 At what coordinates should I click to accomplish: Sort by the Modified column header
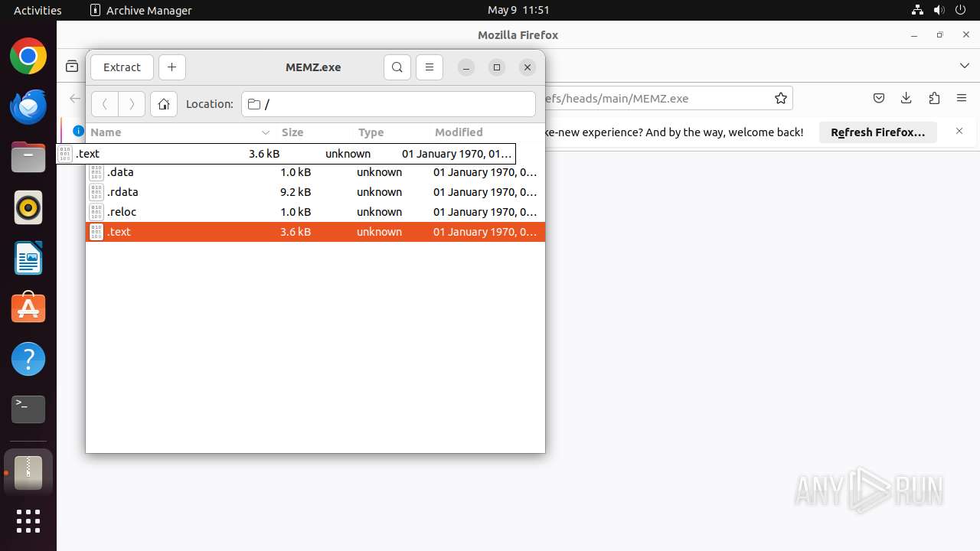[486, 132]
